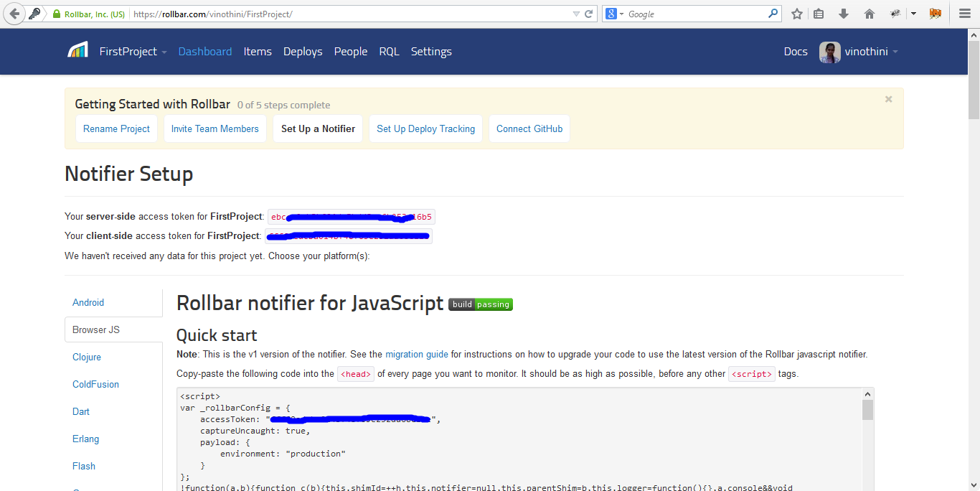The height and width of the screenshot is (491, 980).
Task: Click the key identity icon in address bar
Action: 34,14
